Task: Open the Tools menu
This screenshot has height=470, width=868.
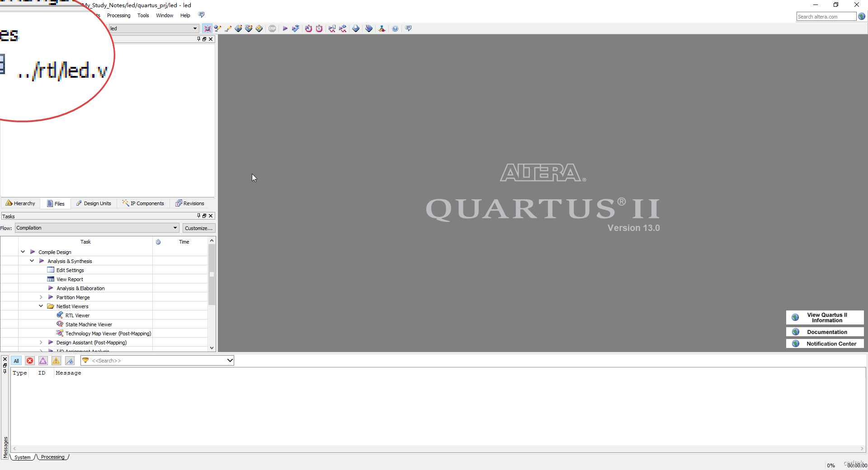Action: click(143, 15)
